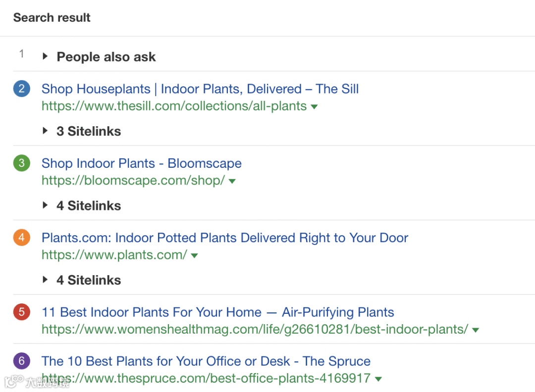
Task: Open dropdown arrow next to plants.com URL
Action: click(194, 256)
